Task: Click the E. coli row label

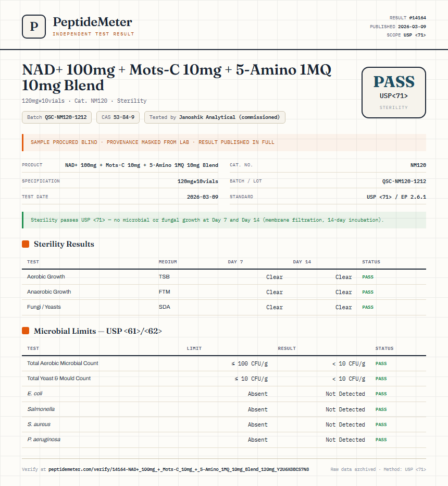Action: [x=35, y=394]
